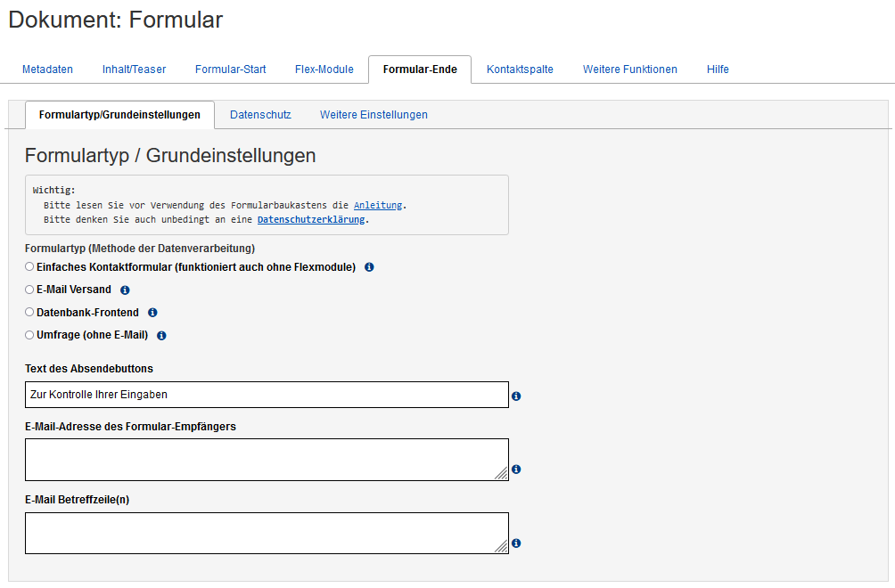
Task: Go to the Flex-Module tab
Action: (x=324, y=69)
